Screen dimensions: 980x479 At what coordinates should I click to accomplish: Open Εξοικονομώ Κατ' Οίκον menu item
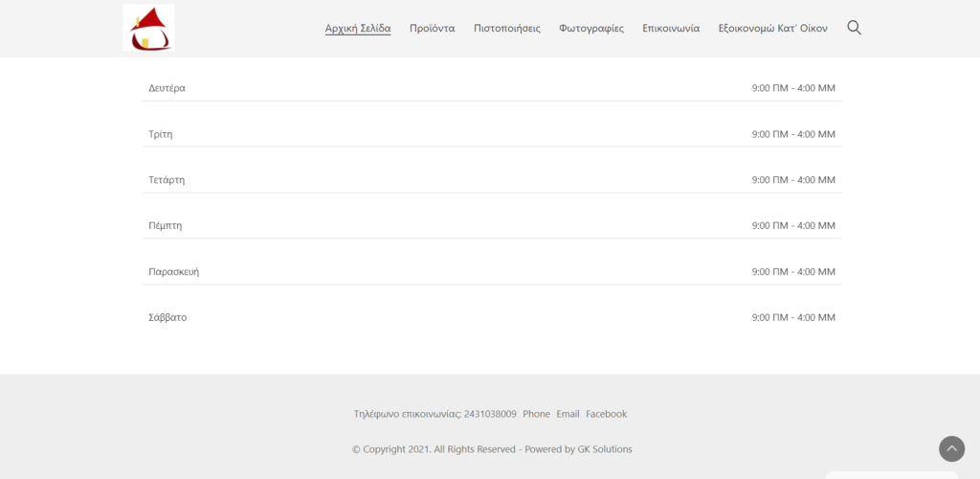click(772, 29)
